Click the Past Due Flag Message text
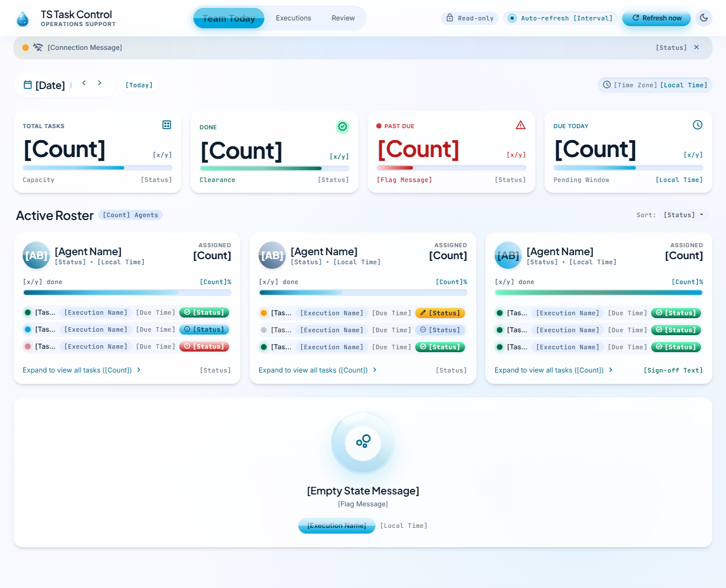The height and width of the screenshot is (588, 726). 404,180
